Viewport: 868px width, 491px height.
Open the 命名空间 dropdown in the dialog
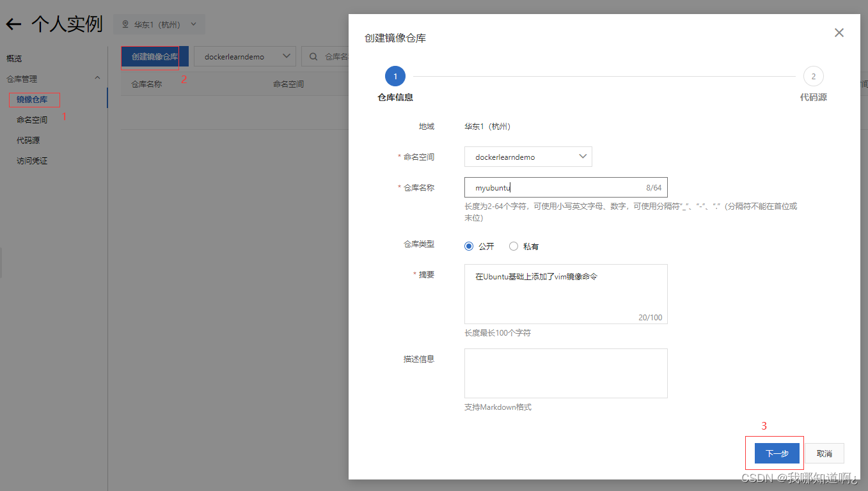pos(528,157)
